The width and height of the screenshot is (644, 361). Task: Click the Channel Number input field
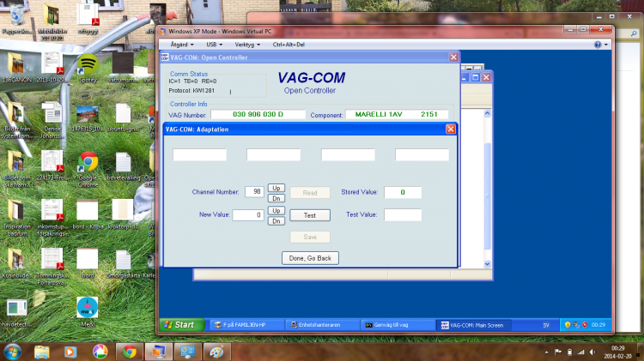(x=254, y=191)
